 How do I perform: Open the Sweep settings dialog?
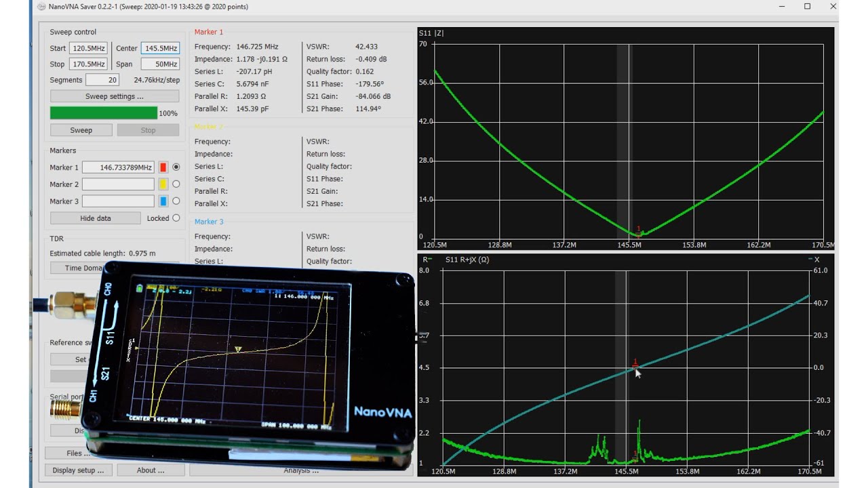coord(115,96)
